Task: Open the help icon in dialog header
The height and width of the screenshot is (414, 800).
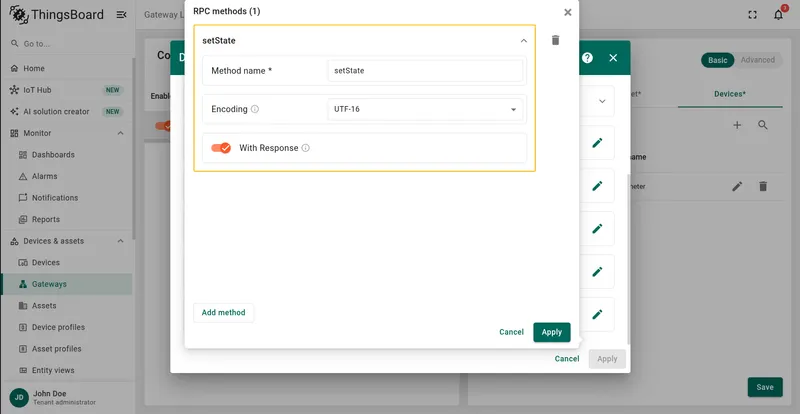Action: pos(587,58)
